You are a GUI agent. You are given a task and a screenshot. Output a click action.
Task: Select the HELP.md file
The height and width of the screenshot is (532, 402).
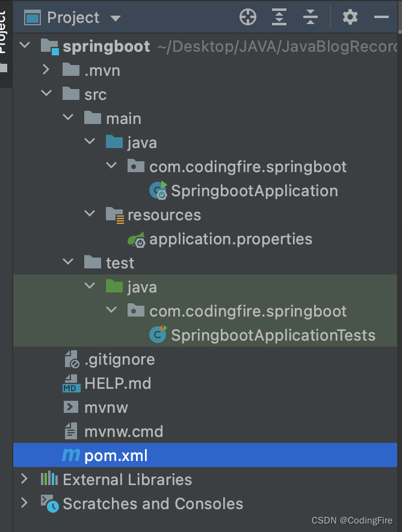(x=117, y=383)
